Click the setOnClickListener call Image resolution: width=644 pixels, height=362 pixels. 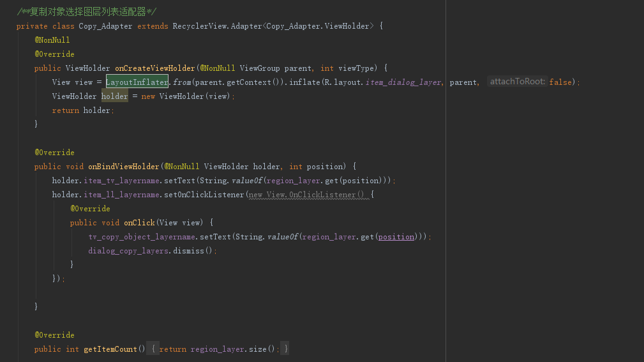(204, 194)
